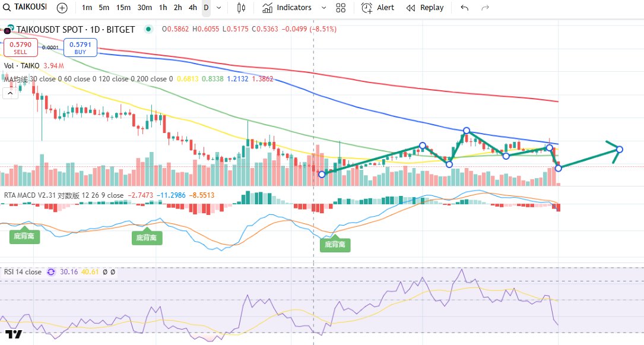Switch chart to 1m timeframe
Image resolution: width=644 pixels, height=345 pixels.
tap(87, 7)
